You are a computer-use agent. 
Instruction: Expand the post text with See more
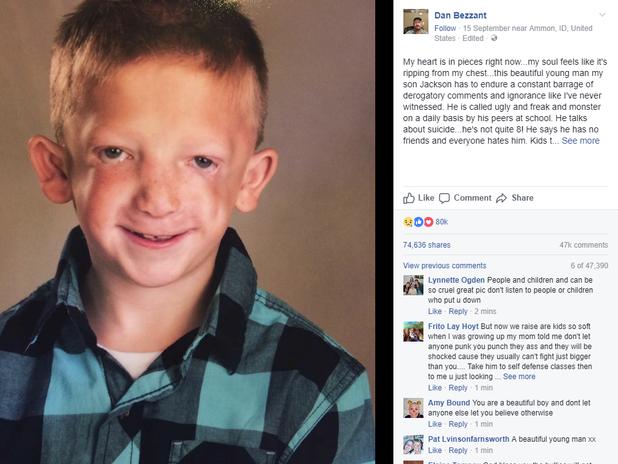click(x=580, y=141)
